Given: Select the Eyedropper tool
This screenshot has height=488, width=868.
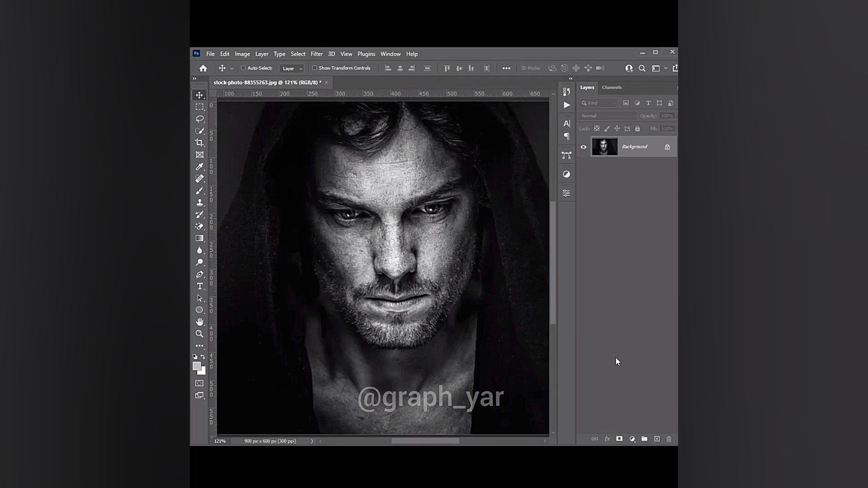Looking at the screenshot, I should click(199, 167).
